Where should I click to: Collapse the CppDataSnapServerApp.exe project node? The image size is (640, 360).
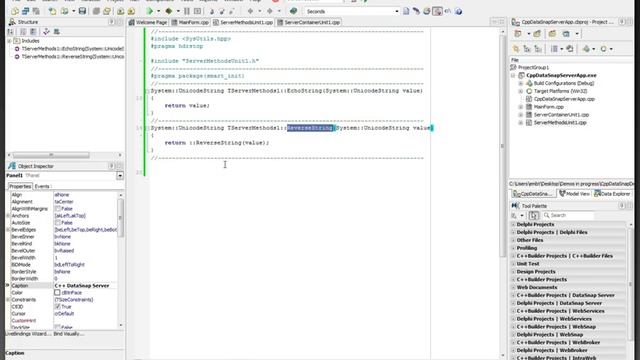[x=513, y=76]
